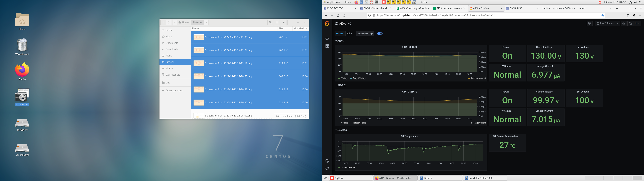Open the Grafana help question mark icon
644x181 pixels.
pyautogui.click(x=327, y=168)
